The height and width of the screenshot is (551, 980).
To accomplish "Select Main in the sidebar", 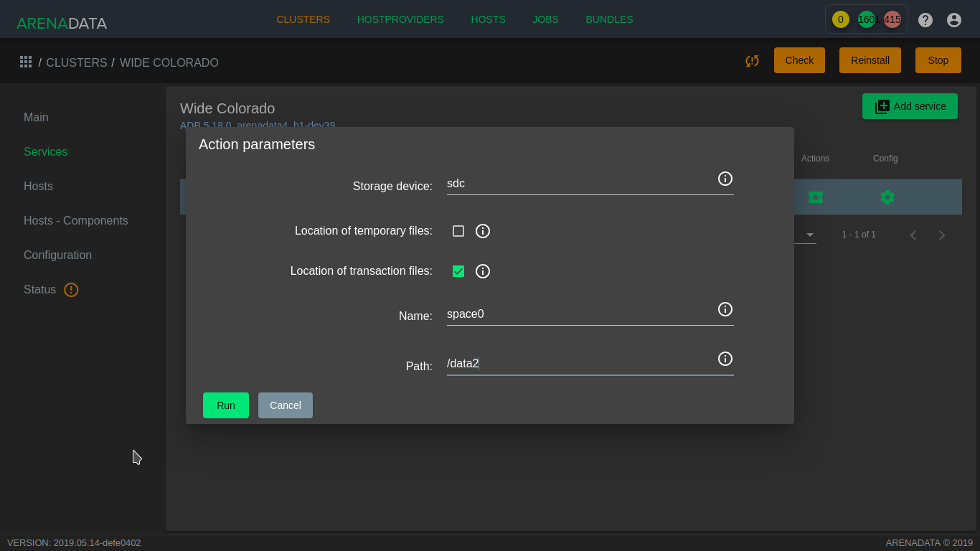I will (36, 118).
